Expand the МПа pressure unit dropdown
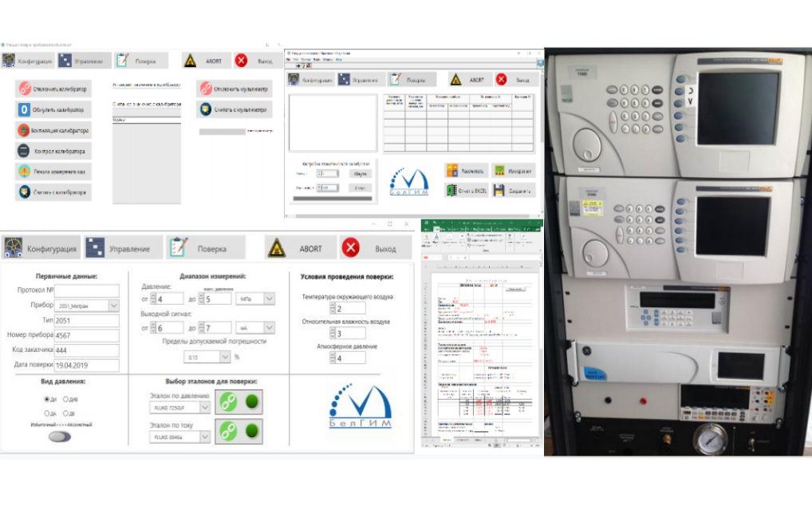The image size is (812, 530). pyautogui.click(x=269, y=299)
